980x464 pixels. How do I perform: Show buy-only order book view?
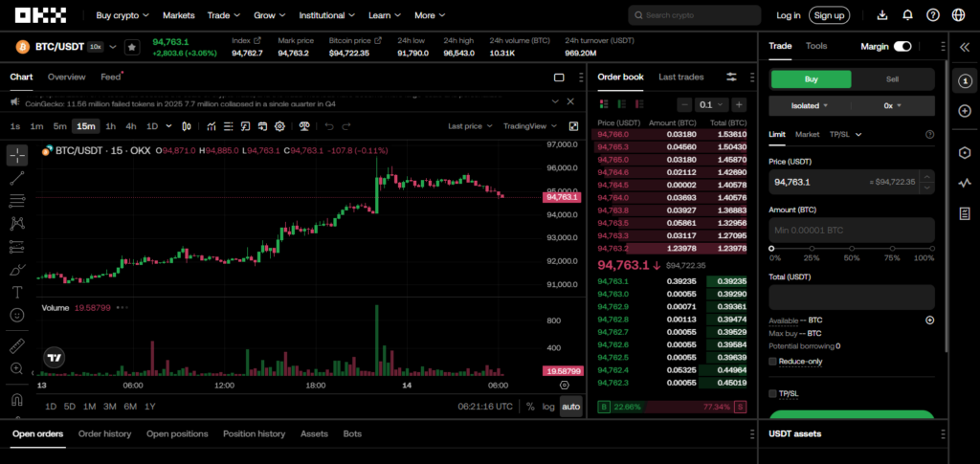click(621, 104)
